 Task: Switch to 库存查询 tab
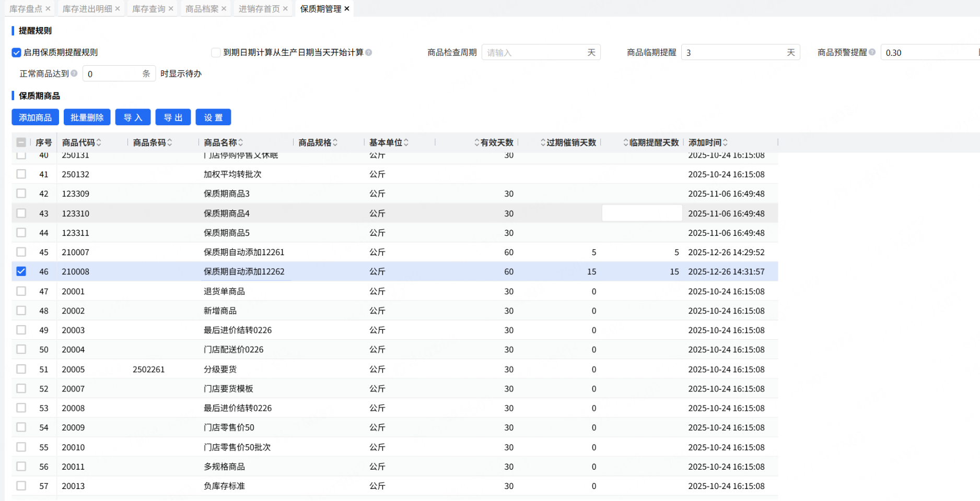tap(148, 9)
